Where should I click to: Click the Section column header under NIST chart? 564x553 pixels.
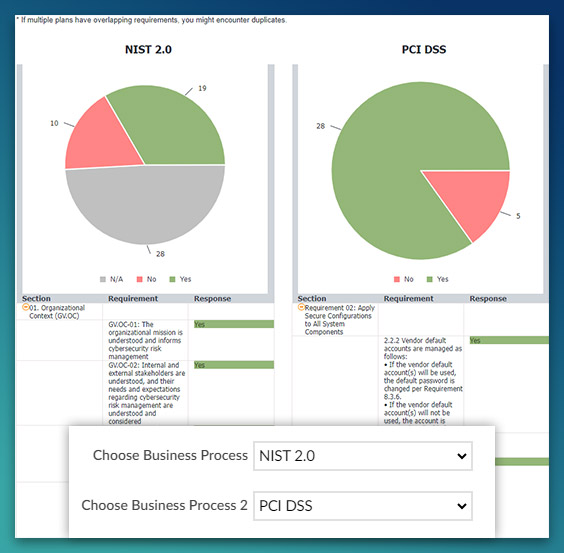36,299
